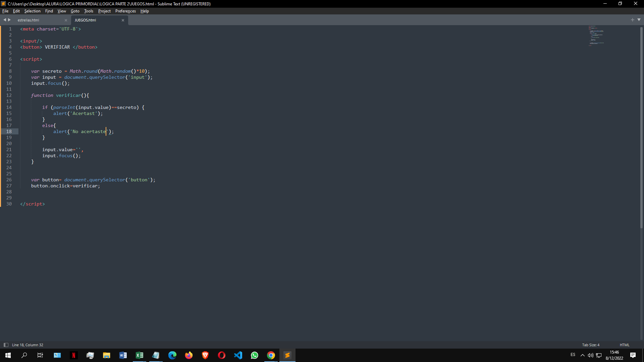Open the Project menu
This screenshot has width=644, height=362.
click(x=104, y=11)
